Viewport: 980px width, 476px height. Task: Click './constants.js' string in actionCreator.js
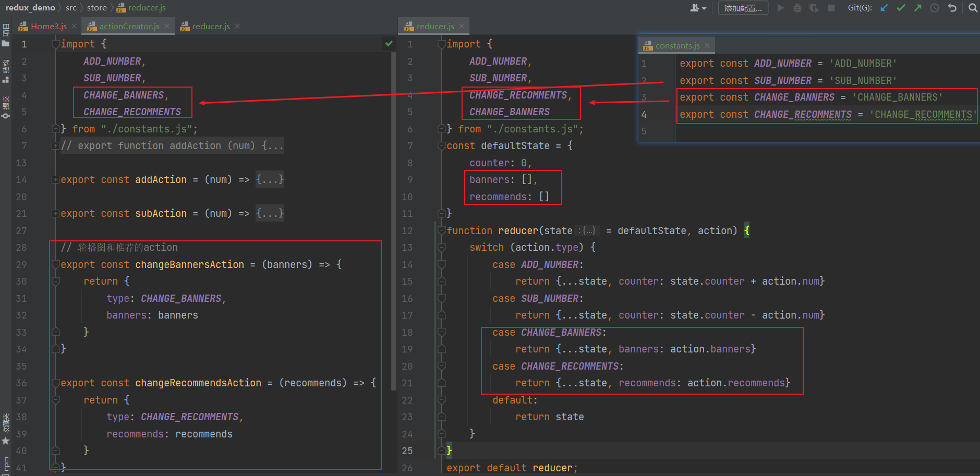pos(147,129)
